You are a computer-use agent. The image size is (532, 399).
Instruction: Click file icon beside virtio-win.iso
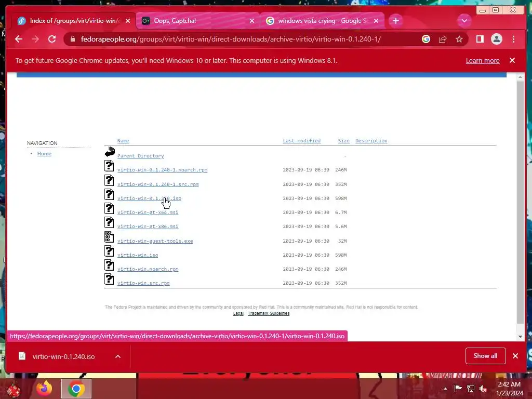[x=109, y=251]
